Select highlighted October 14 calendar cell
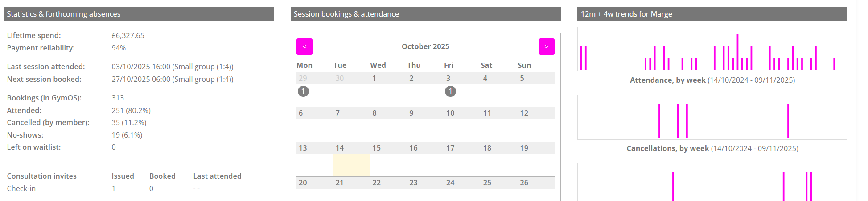This screenshot has width=868, height=201. pos(352,165)
